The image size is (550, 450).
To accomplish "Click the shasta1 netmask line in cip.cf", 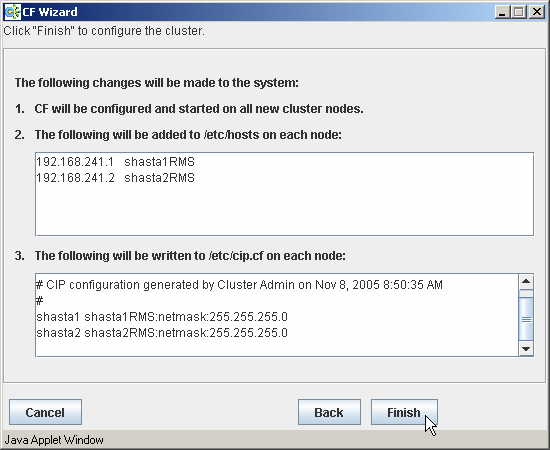I will click(162, 317).
